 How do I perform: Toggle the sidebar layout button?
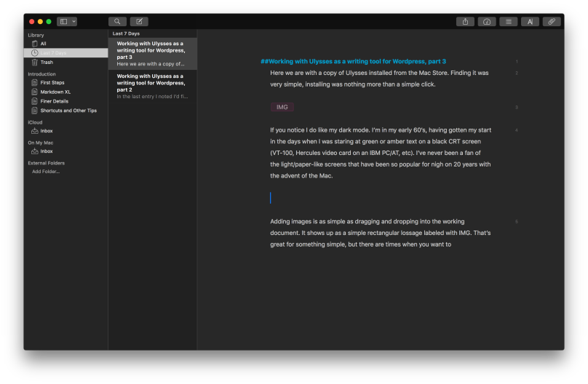64,21
